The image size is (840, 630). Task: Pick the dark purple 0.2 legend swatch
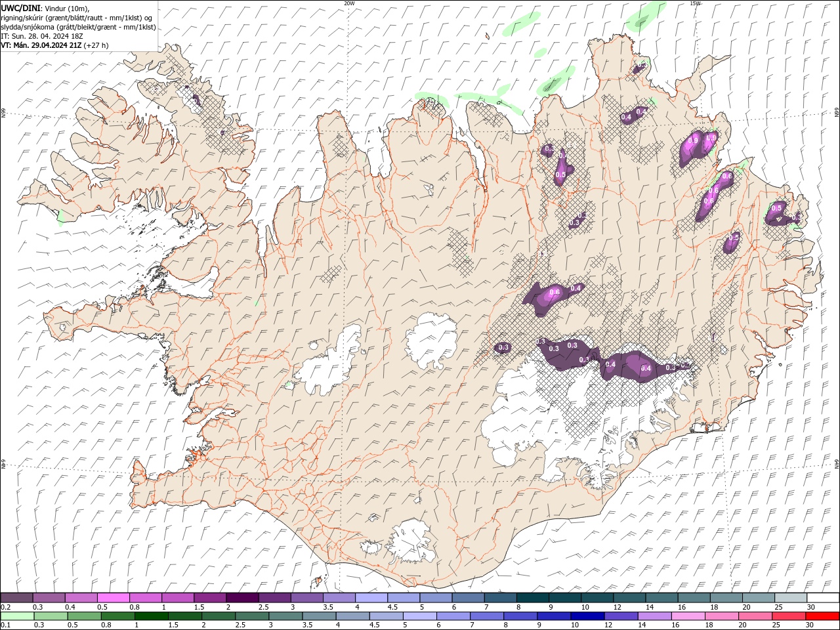click(x=16, y=597)
